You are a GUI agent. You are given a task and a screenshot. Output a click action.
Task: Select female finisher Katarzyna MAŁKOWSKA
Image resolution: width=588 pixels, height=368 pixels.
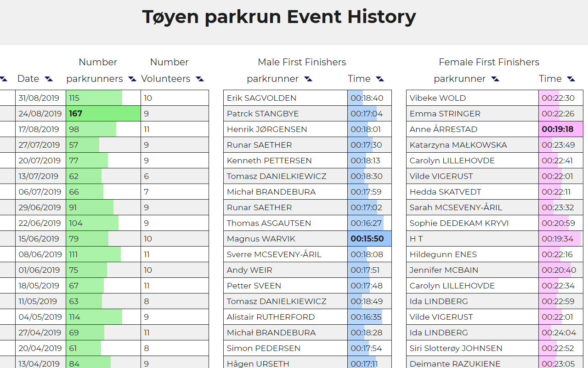pos(458,145)
